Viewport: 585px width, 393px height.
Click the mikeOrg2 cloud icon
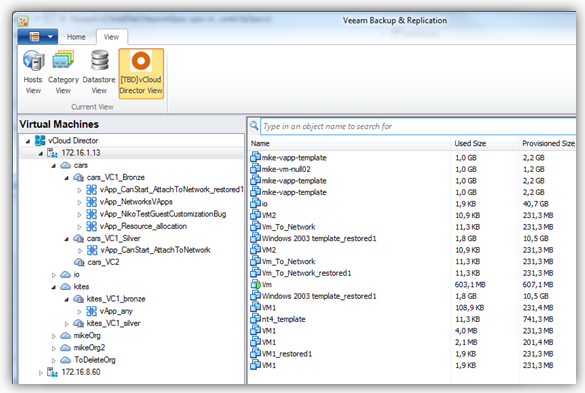coord(66,347)
